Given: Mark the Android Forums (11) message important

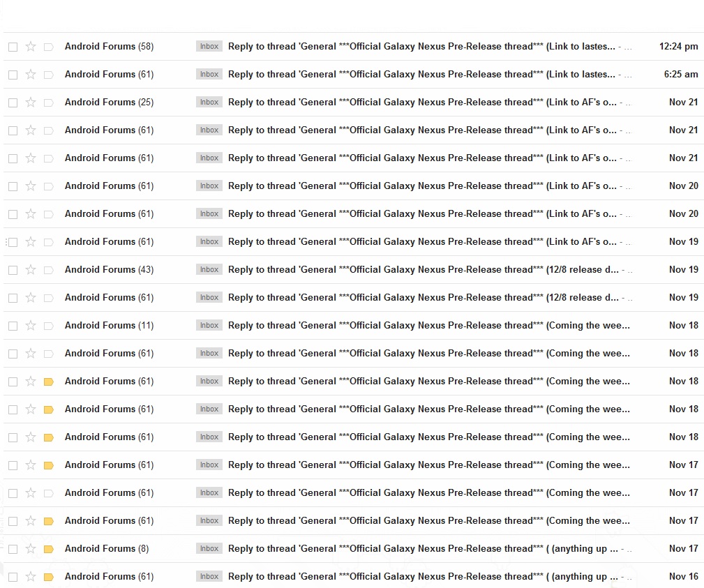Looking at the screenshot, I should click(x=48, y=326).
